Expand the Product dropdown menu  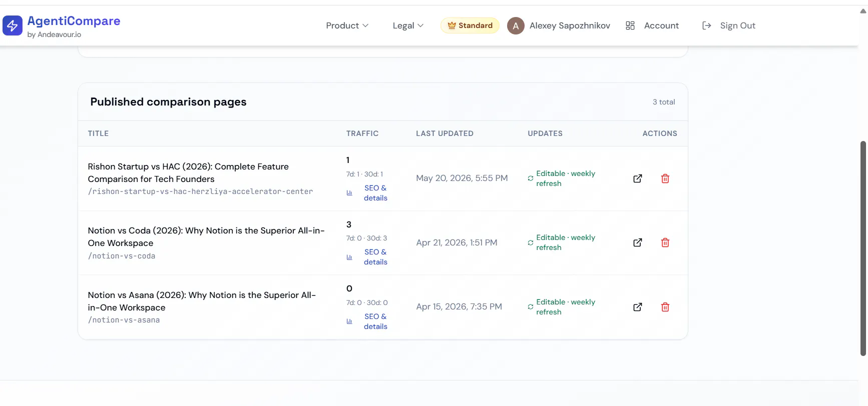pos(347,25)
